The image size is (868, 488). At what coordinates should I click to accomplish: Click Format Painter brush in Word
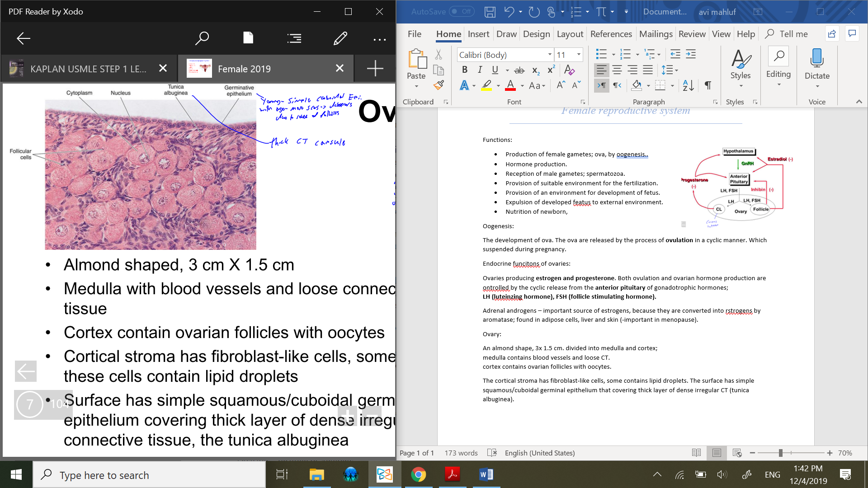439,85
